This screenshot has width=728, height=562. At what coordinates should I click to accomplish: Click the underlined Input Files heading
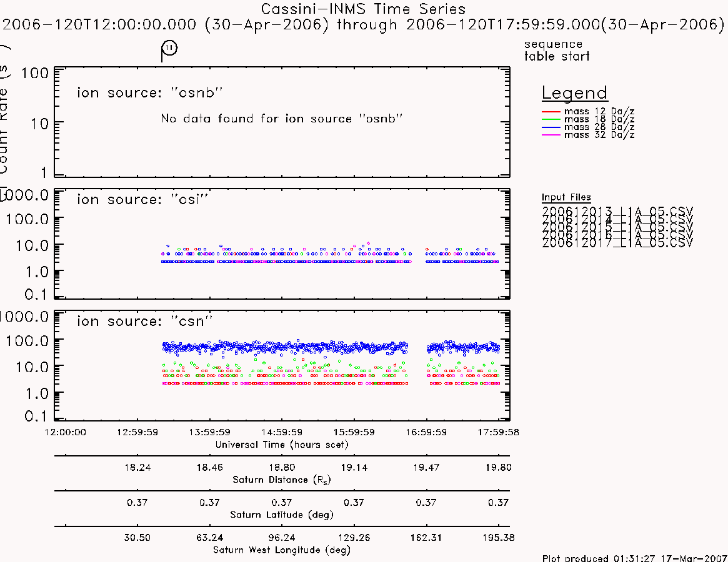566,197
